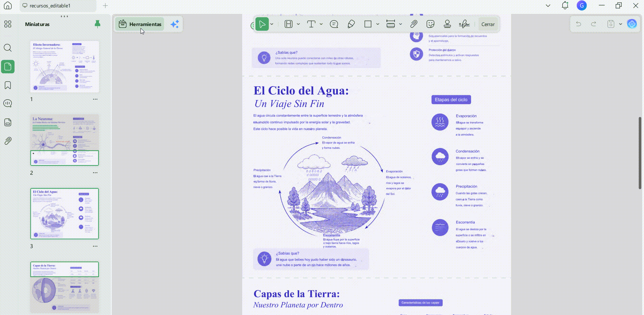Image resolution: width=644 pixels, height=315 pixels.
Task: Go to the home screen icon
Action: coord(8,6)
